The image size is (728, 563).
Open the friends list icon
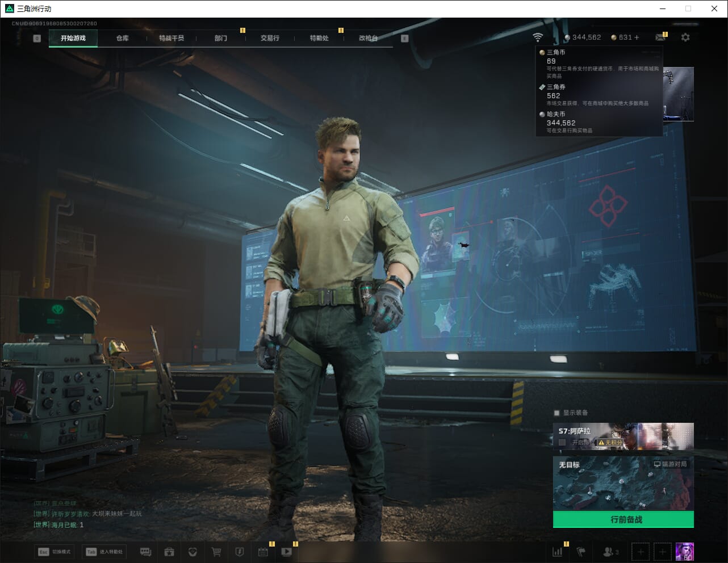pyautogui.click(x=610, y=552)
